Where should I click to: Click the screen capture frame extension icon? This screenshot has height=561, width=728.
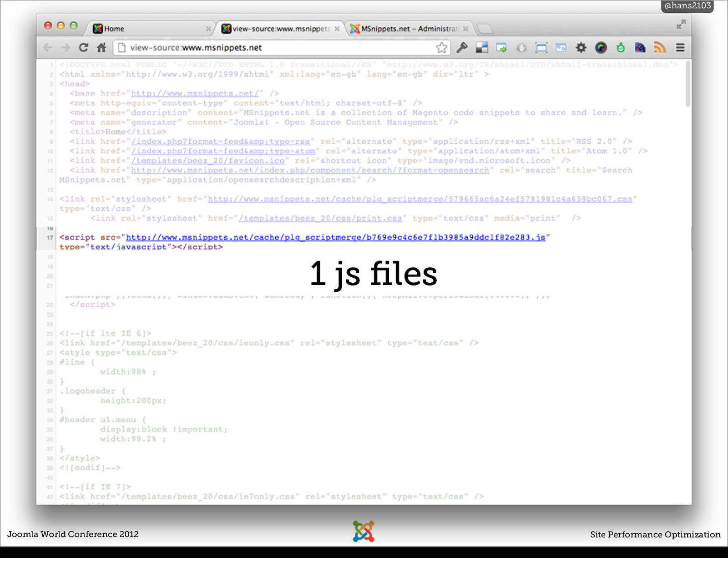[x=541, y=47]
